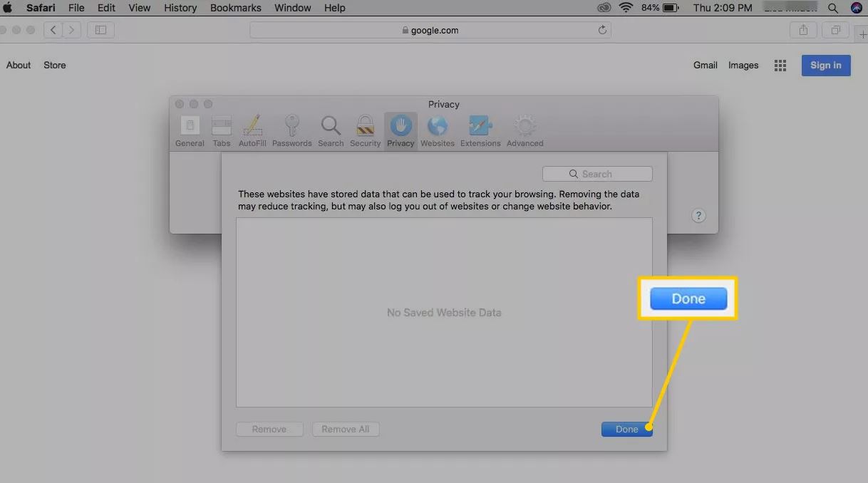Select the AutoFill preferences icon
868x483 pixels.
pyautogui.click(x=252, y=130)
